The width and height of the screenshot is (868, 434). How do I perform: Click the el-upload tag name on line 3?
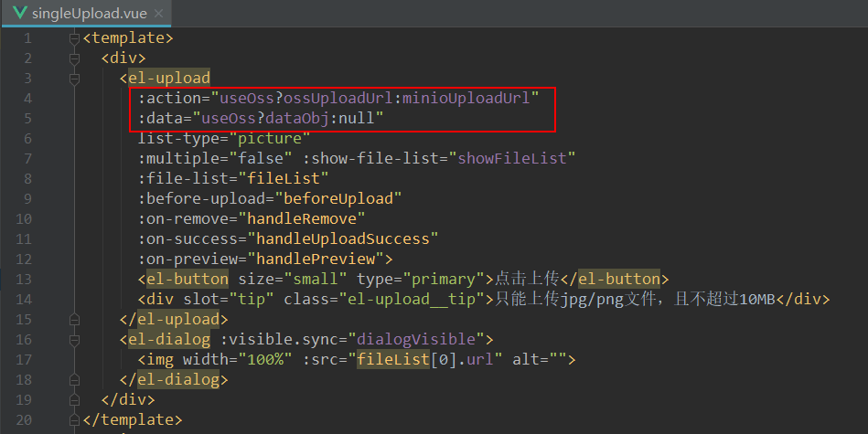tap(169, 78)
